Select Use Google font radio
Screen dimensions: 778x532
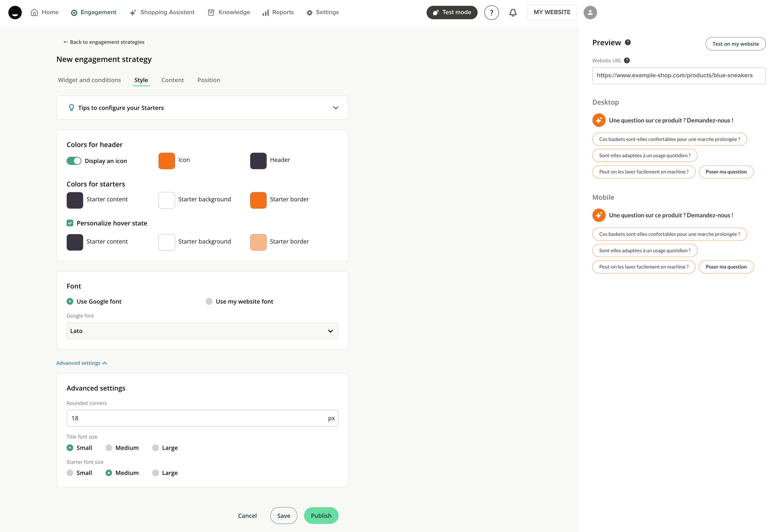(x=70, y=301)
